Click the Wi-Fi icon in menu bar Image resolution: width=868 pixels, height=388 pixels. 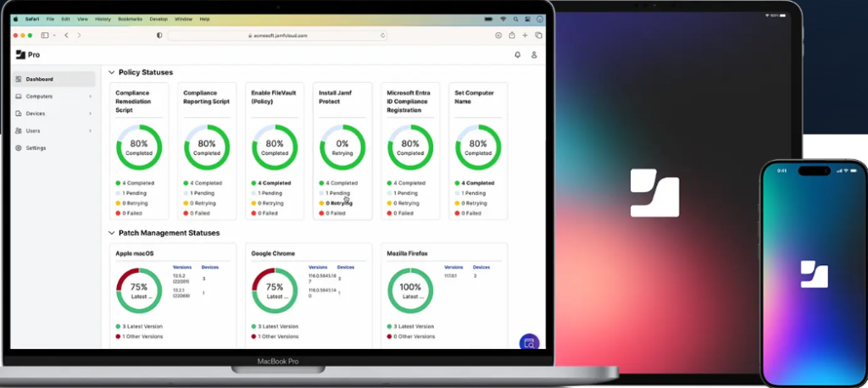click(504, 19)
